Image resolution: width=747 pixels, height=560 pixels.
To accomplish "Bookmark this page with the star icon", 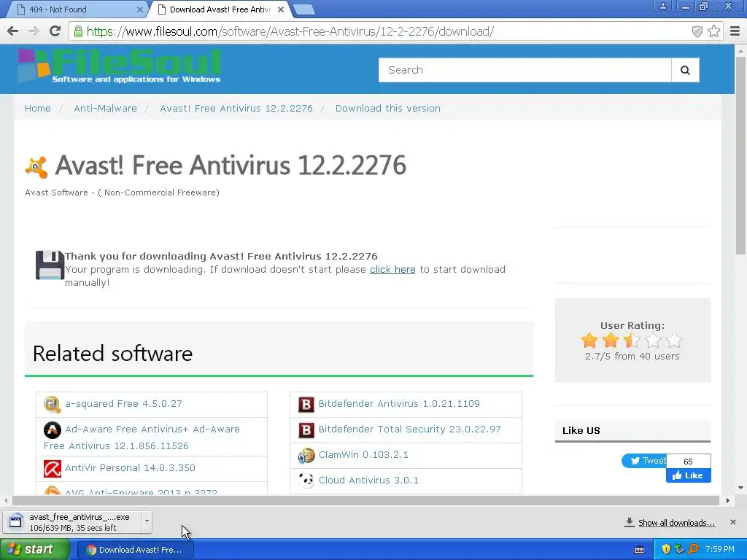I will pos(713,31).
